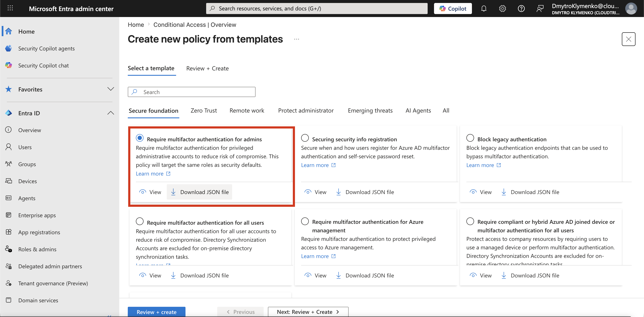Screen dimensions: 644x317
Task: Click the Roles & admins icon
Action: pyautogui.click(x=9, y=249)
